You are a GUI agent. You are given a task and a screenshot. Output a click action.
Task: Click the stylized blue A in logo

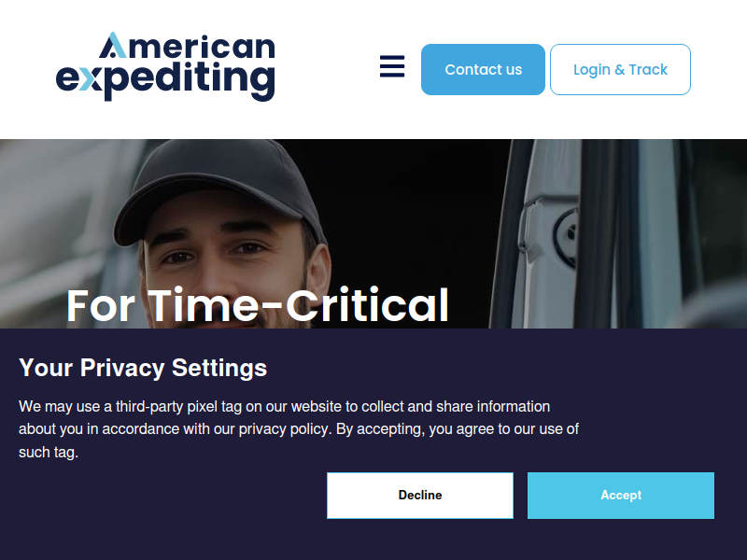[x=113, y=45]
